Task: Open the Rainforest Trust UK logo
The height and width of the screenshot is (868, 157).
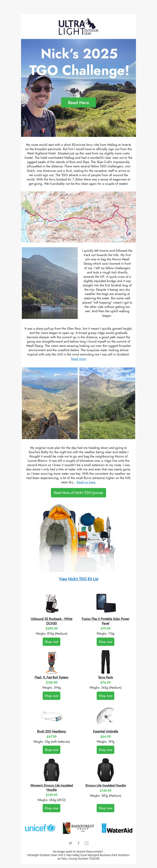Action: tap(78, 828)
